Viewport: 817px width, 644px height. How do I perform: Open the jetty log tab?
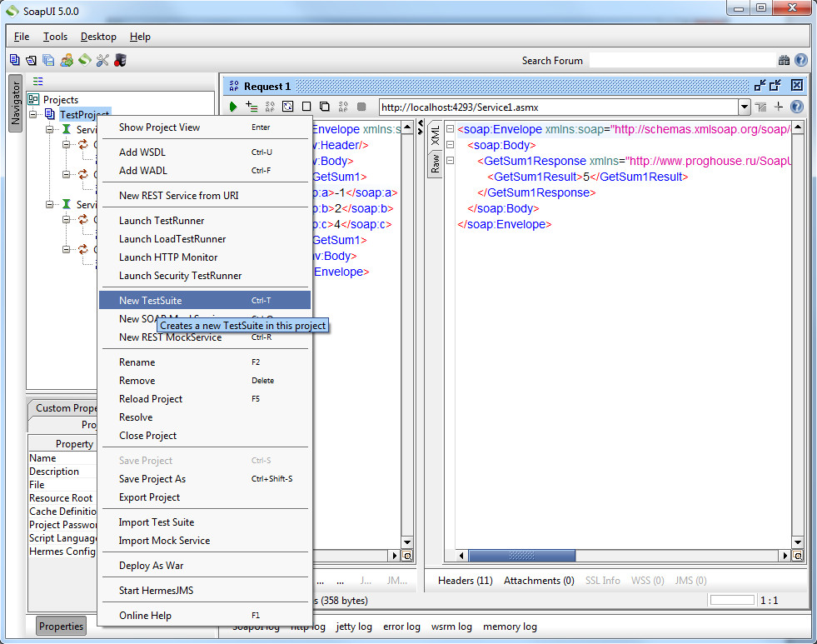(354, 627)
